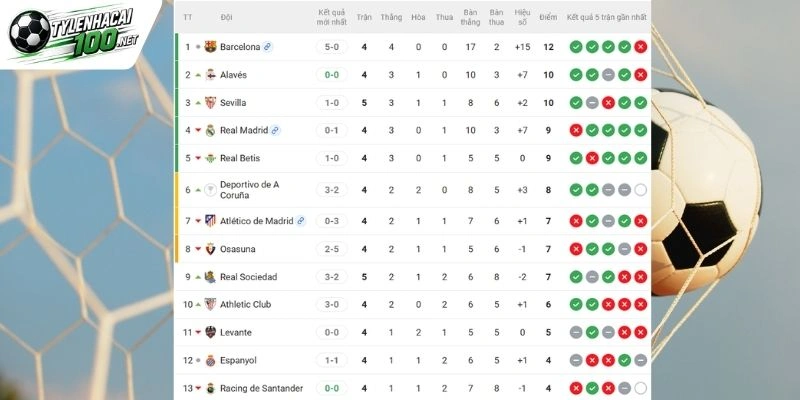The image size is (800, 400).
Task: Click Barcelona's red loss form indicator
Action: click(641, 47)
